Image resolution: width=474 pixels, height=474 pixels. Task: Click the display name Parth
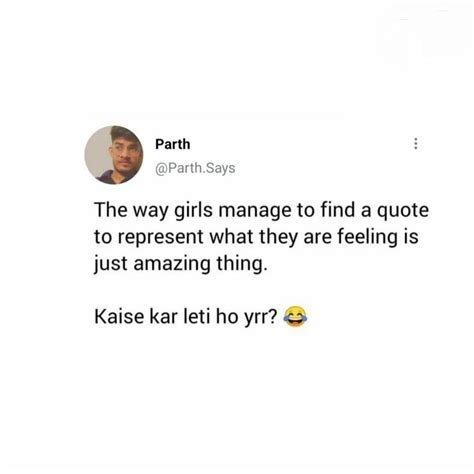[173, 144]
